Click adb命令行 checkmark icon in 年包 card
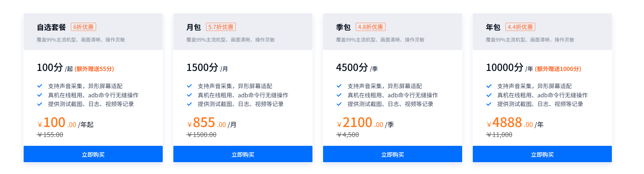 (489, 95)
